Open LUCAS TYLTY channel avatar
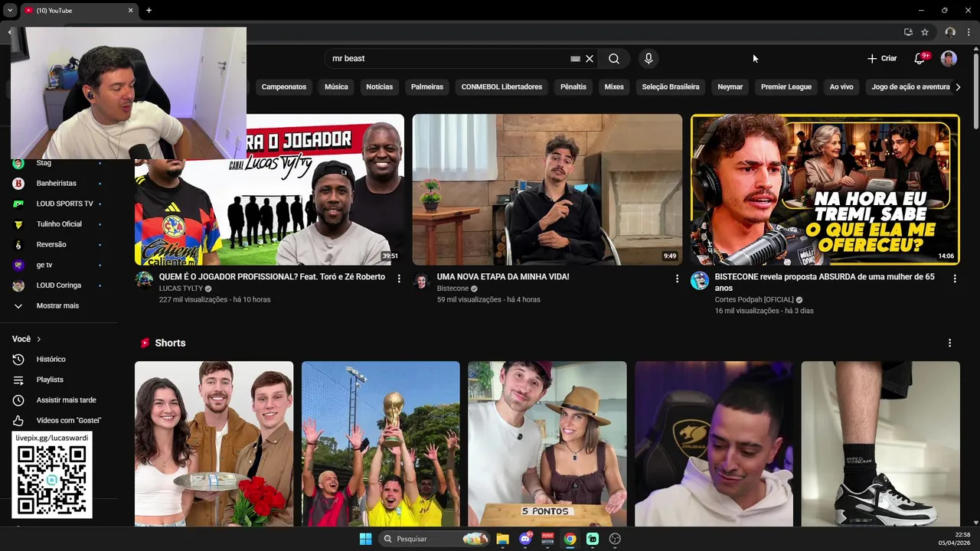The height and width of the screenshot is (551, 980). tap(145, 280)
